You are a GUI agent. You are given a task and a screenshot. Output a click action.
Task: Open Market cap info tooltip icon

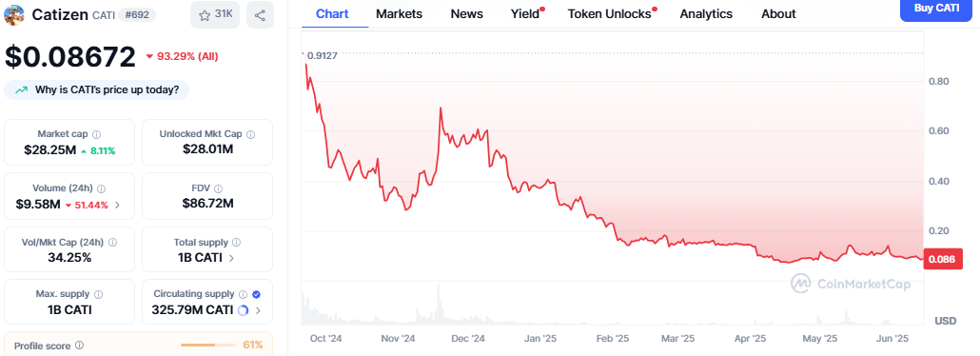pyautogui.click(x=96, y=134)
